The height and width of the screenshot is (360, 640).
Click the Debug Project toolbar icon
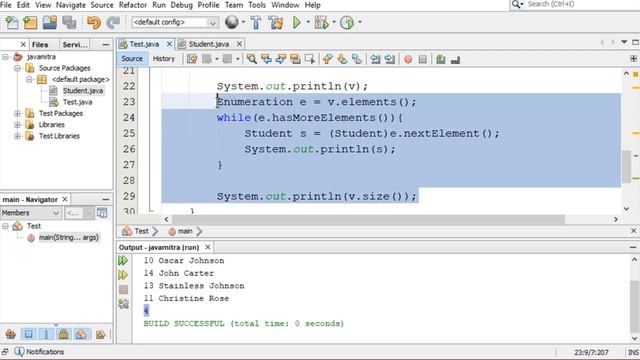(322, 22)
